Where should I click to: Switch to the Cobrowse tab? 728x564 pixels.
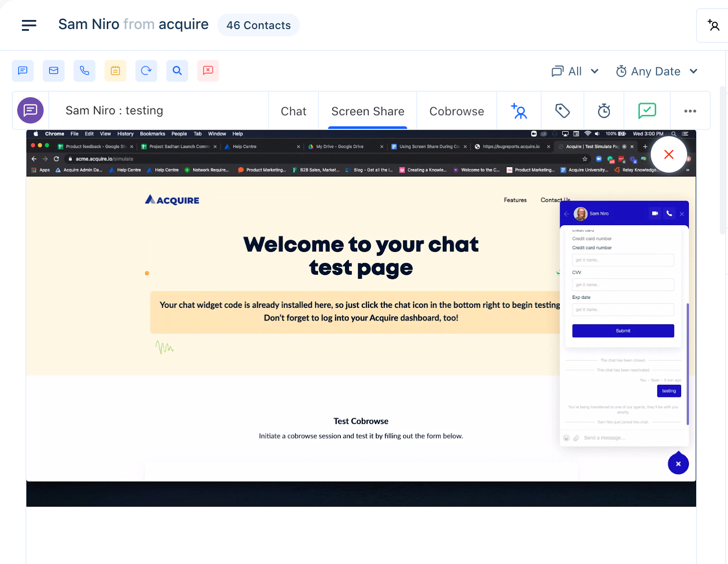coord(456,111)
